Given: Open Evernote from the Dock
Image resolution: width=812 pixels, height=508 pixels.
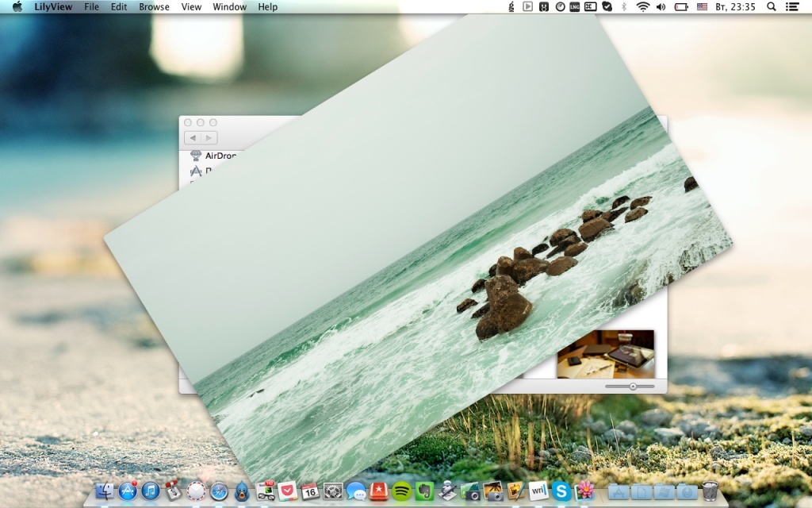Looking at the screenshot, I should pos(424,491).
